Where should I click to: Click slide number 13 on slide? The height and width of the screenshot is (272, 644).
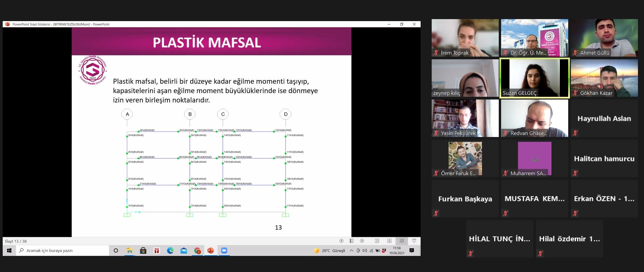[x=278, y=227]
